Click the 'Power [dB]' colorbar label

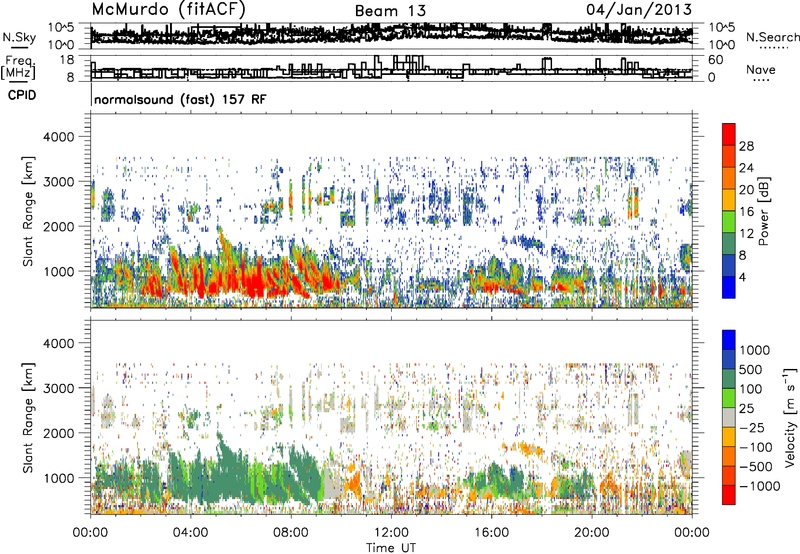(763, 211)
